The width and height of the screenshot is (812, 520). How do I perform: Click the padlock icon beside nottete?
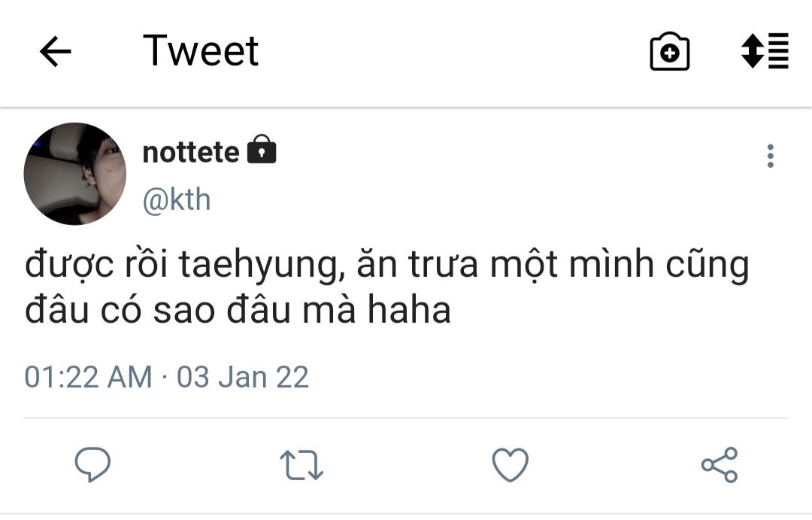pos(262,151)
